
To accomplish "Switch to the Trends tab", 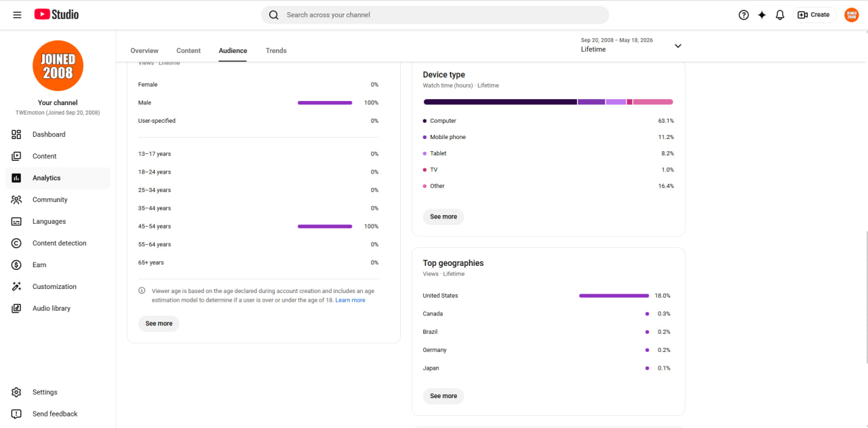I will click(276, 51).
